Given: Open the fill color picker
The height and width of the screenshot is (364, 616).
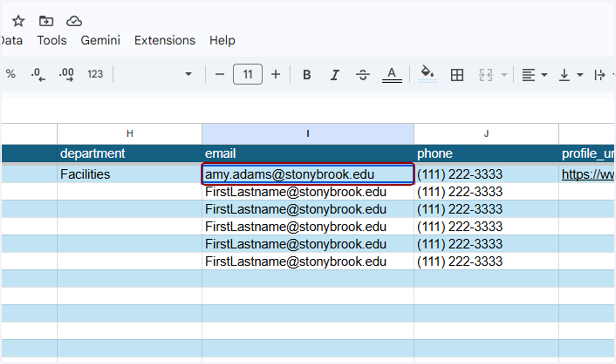Looking at the screenshot, I should (x=429, y=74).
